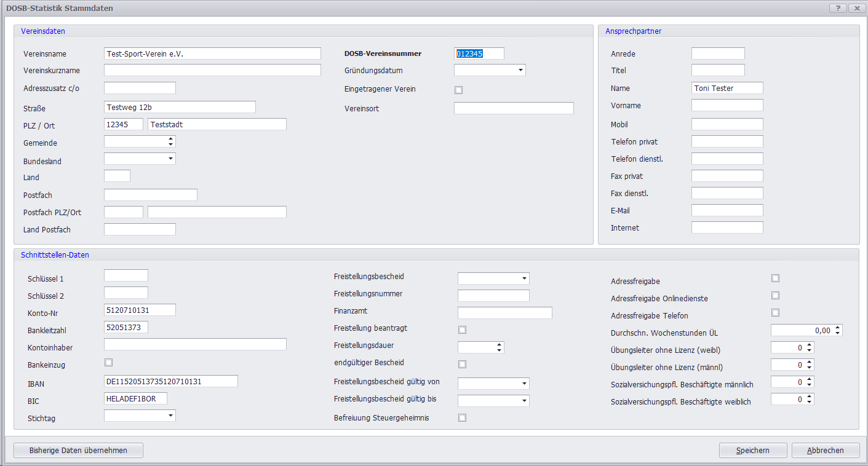Increment Übungsleiter ohne Lizenz (weibl) spinner
The height and width of the screenshot is (466, 868).
tap(810, 345)
